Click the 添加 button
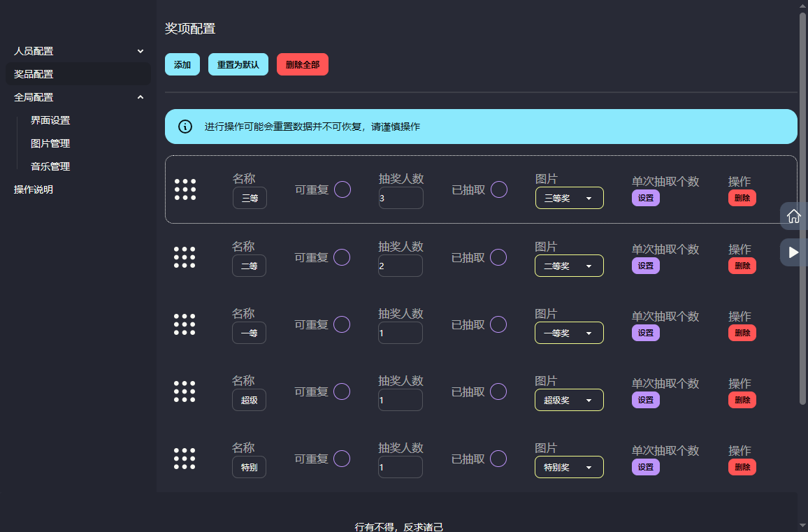 pyautogui.click(x=182, y=64)
